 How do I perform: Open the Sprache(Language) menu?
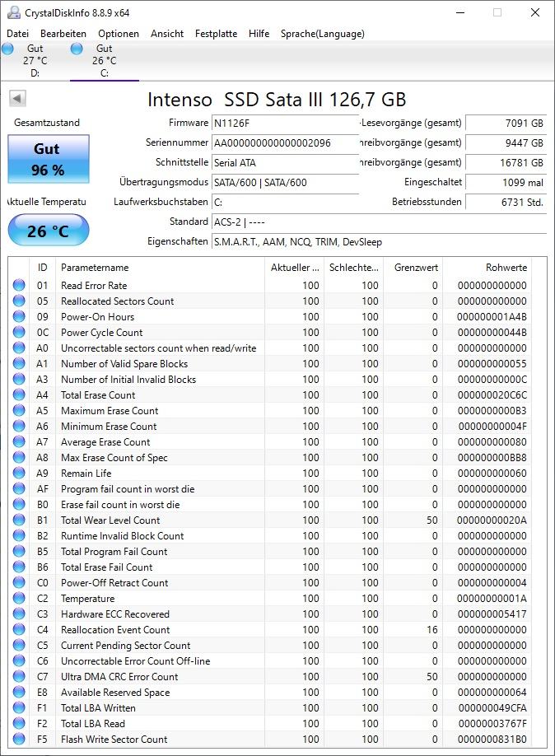click(x=323, y=34)
